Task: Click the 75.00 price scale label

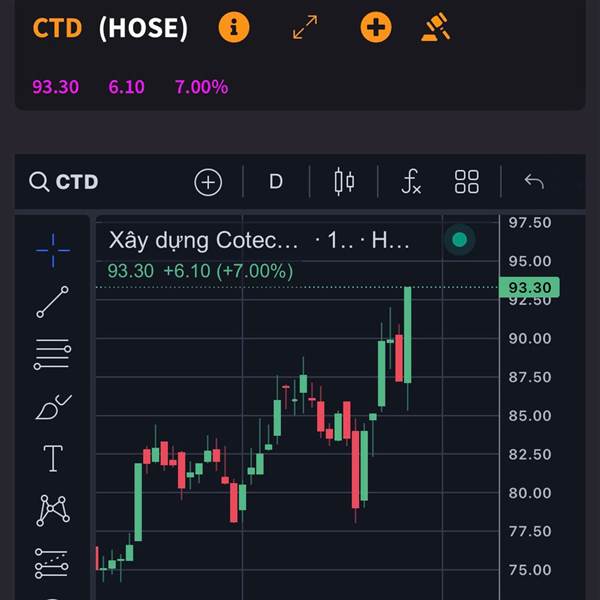Action: pos(530,570)
